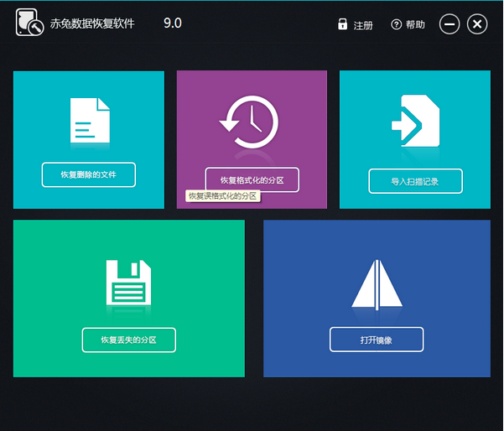Click the 恢复删除的文件 button

pos(89,174)
